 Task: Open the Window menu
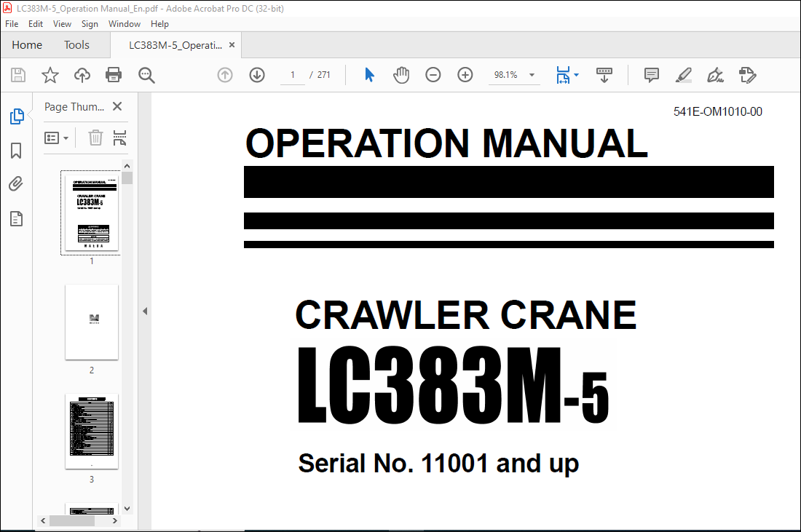[x=125, y=24]
